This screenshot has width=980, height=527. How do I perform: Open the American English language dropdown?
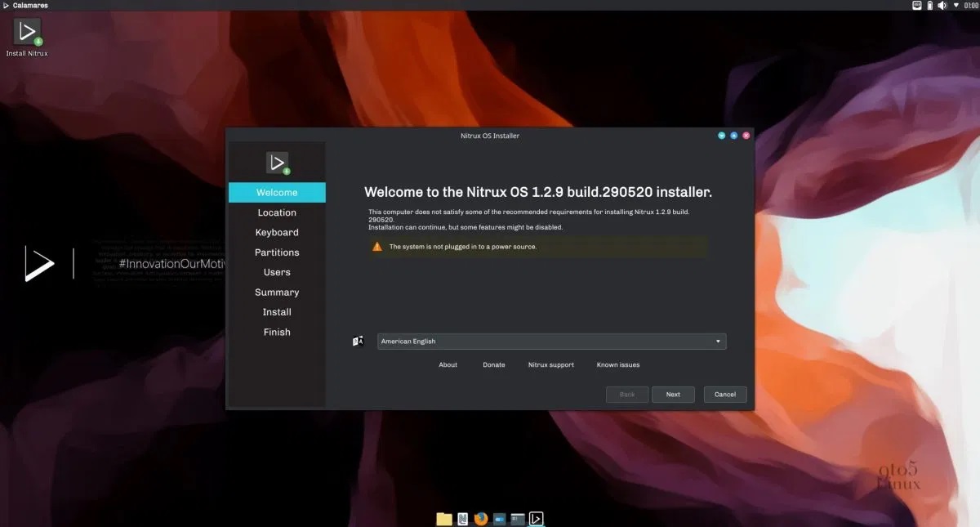click(x=551, y=342)
